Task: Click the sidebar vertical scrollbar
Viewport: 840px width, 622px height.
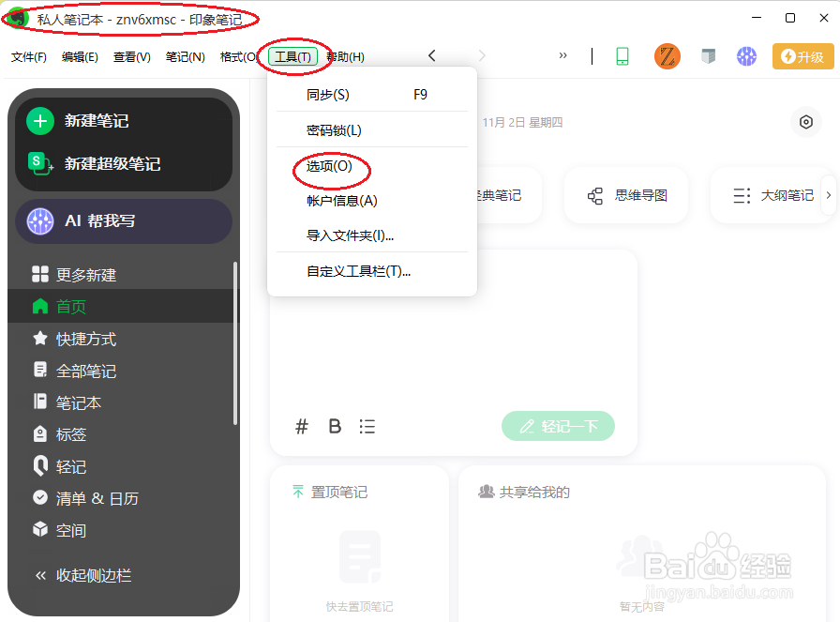Action: click(x=234, y=343)
